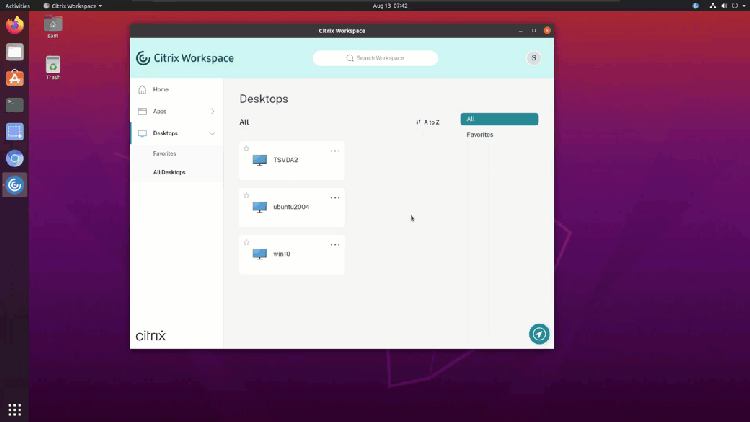Click the network icon in the top bar
Viewport: 750px width, 422px height.
point(713,6)
